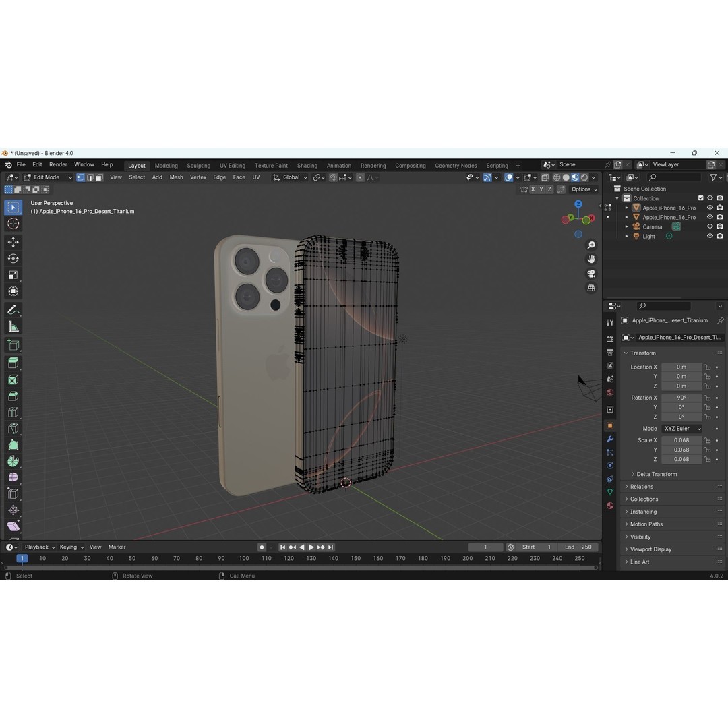Select the Knife tool
This screenshot has height=728, width=728.
click(x=13, y=429)
